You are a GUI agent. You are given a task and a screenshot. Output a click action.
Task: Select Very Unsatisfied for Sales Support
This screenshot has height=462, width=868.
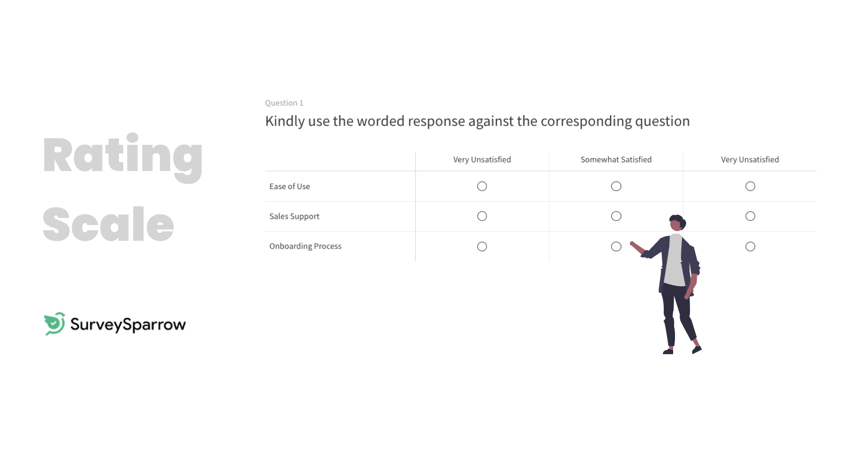pos(482,216)
